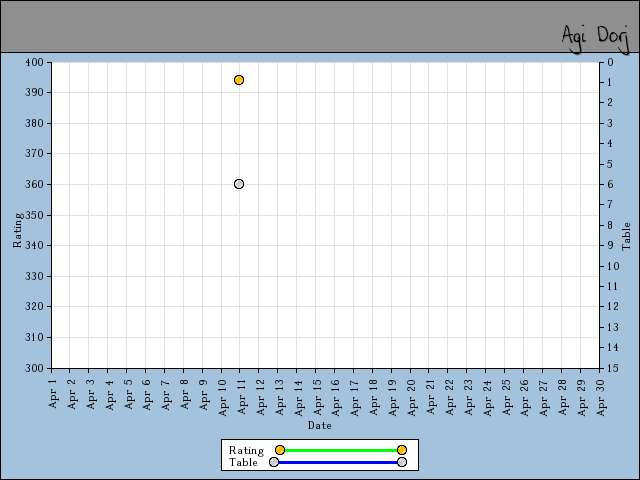Click table axis value 15
640x480 pixels.
coord(613,368)
